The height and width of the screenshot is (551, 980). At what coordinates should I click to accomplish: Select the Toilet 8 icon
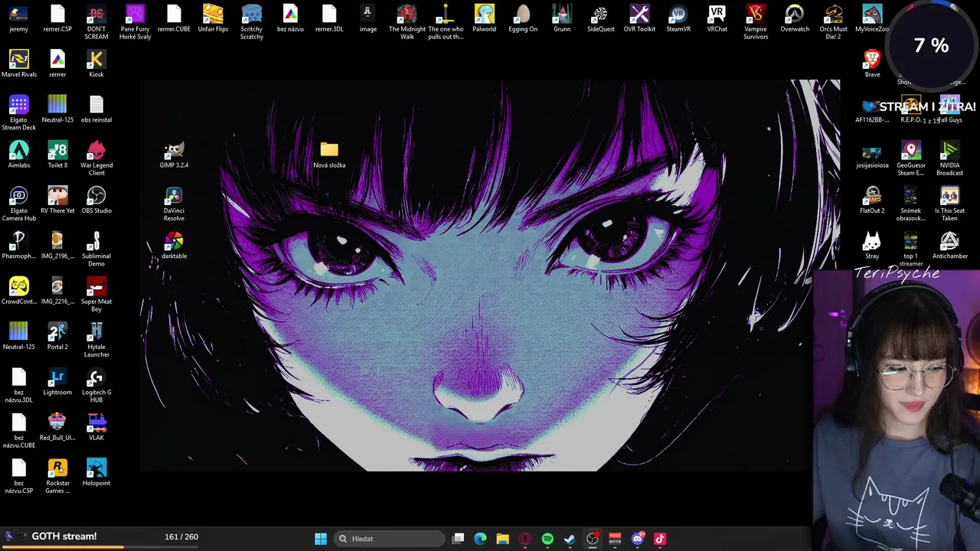pyautogui.click(x=57, y=154)
